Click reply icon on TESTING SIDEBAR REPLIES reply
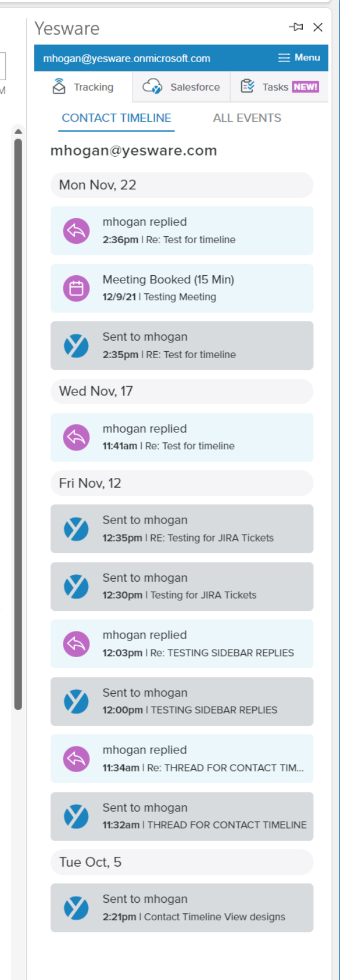Image resolution: width=340 pixels, height=980 pixels. (x=76, y=644)
